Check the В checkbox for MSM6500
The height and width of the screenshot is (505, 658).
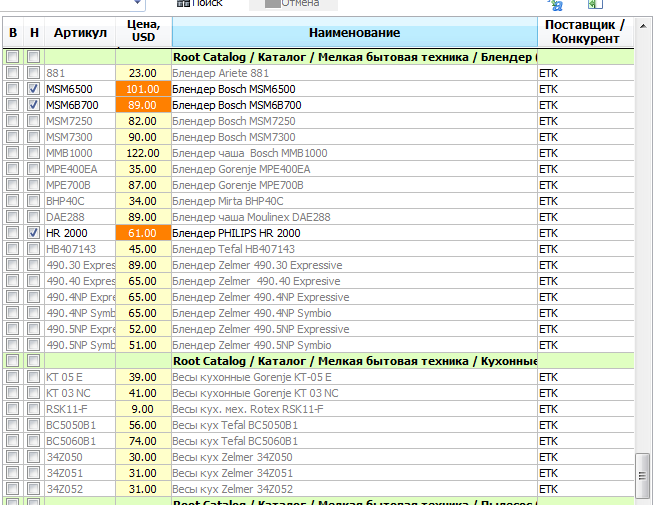coord(13,89)
